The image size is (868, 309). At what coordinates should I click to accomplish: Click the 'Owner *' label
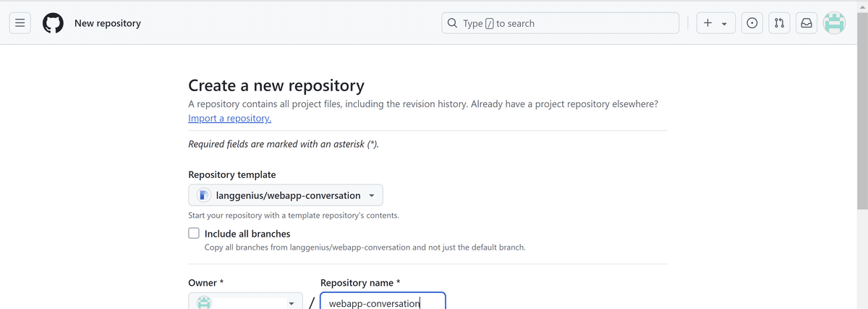pos(205,283)
